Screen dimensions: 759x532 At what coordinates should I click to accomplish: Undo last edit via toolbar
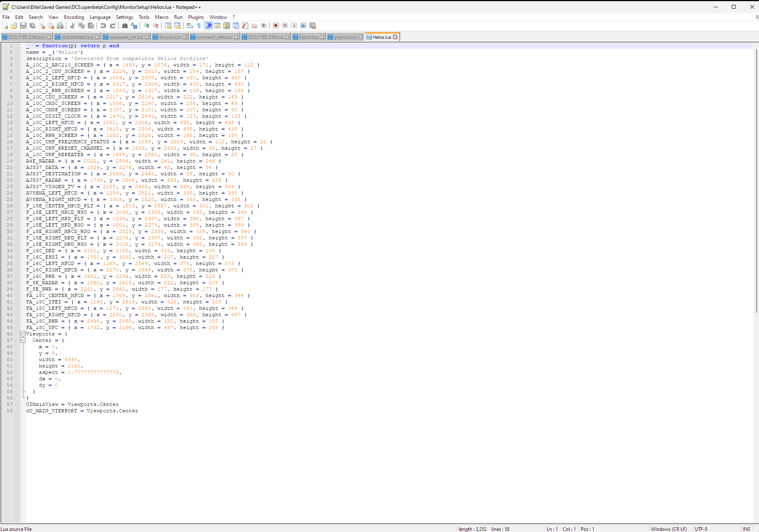pos(103,26)
